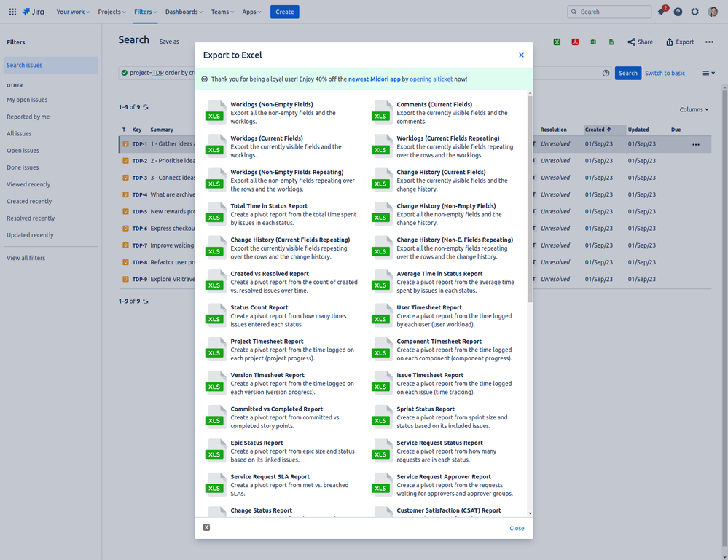Viewport: 728px width, 560px height.
Task: Click the issue type icon of TDP-5
Action: point(125,212)
